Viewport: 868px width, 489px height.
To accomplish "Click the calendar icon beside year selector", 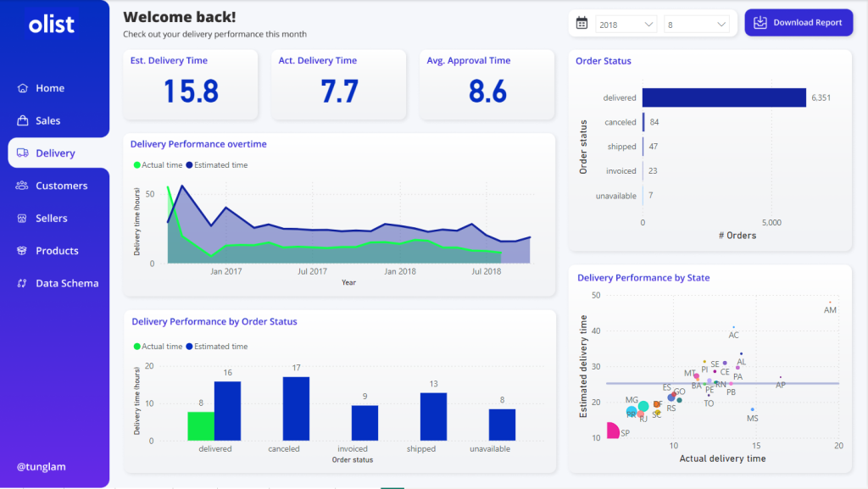I will [x=581, y=24].
